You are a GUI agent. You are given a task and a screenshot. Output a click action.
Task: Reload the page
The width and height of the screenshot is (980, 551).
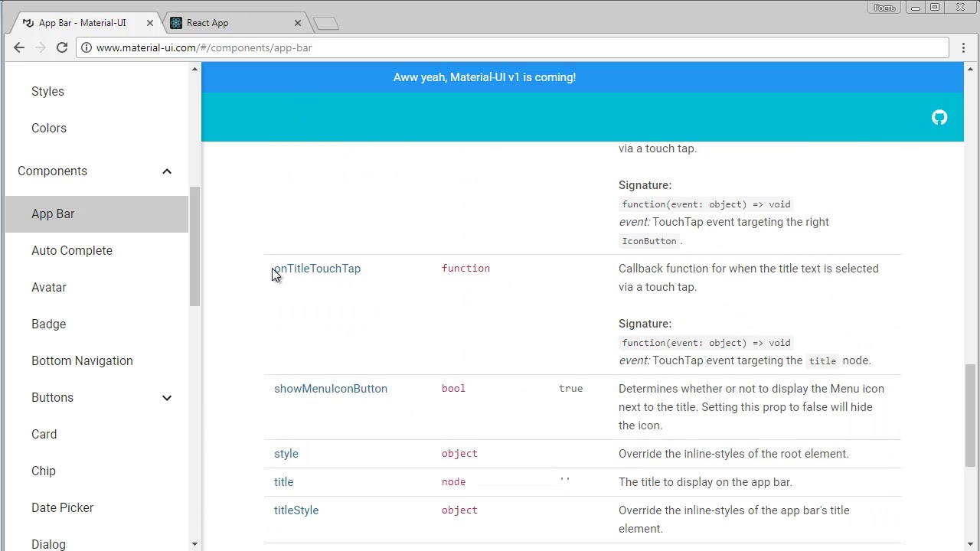click(x=62, y=47)
